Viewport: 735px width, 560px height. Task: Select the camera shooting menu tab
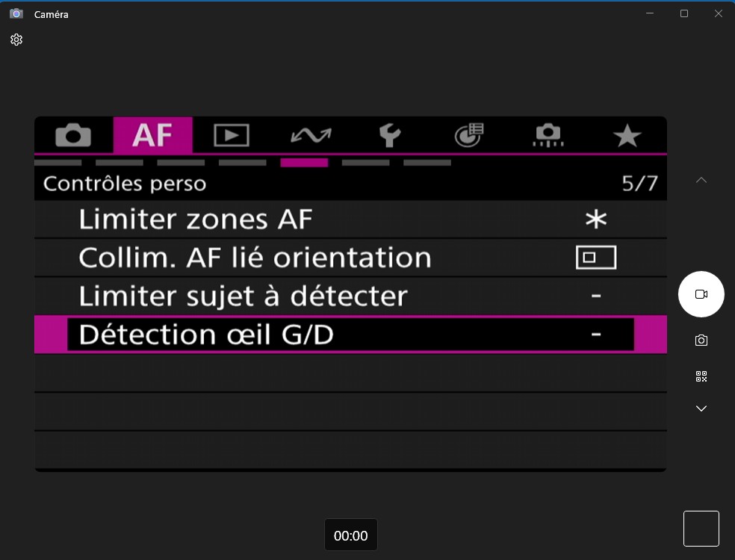point(73,135)
